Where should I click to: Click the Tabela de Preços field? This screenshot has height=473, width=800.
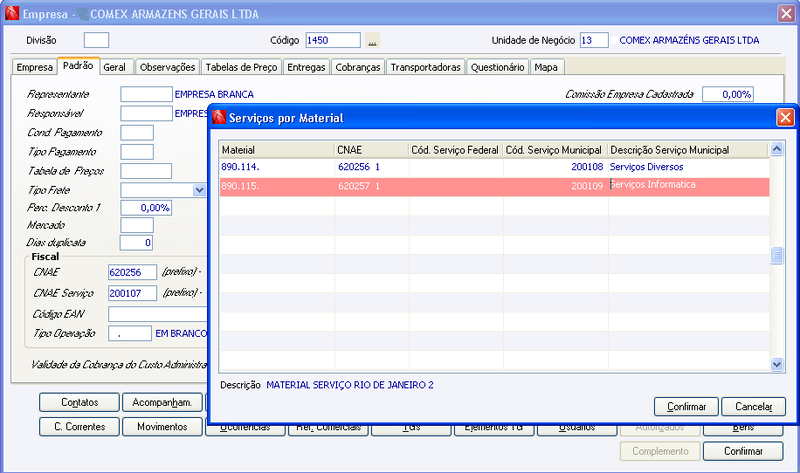pos(146,171)
